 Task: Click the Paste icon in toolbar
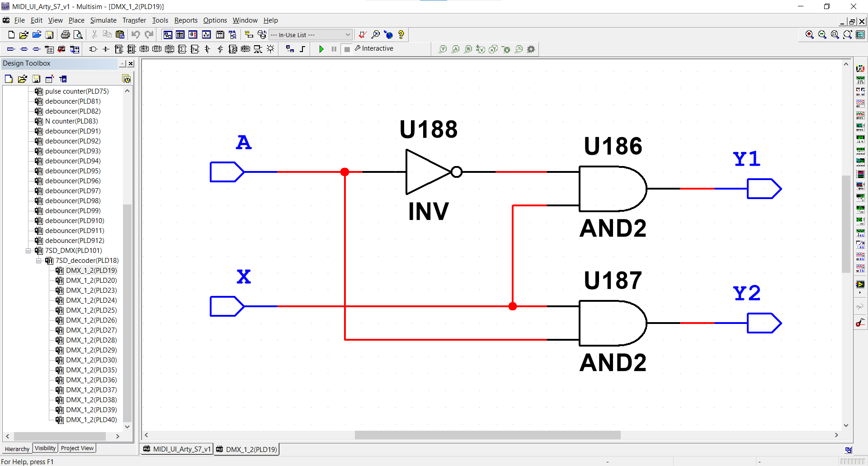[120, 35]
